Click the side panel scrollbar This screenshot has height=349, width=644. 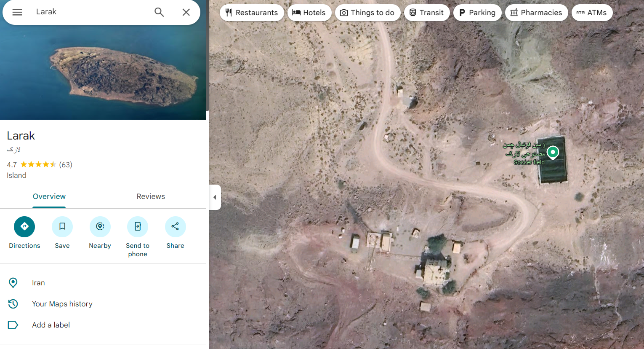[207, 56]
